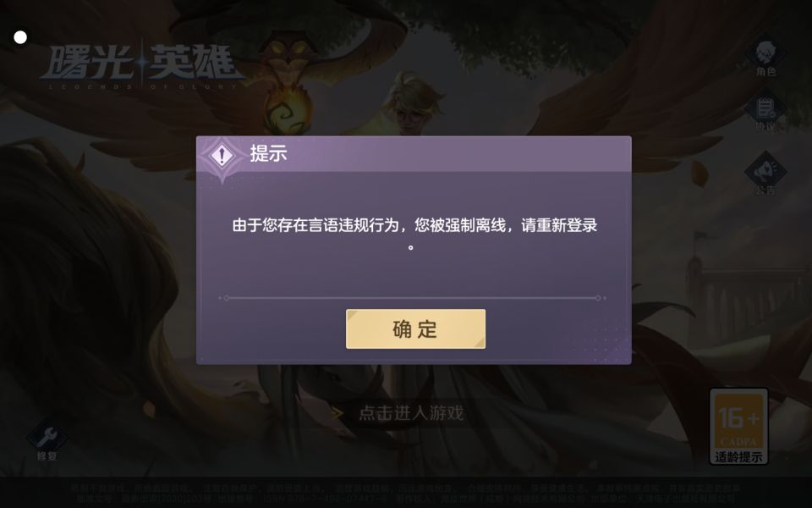Click the yellow arrow beside 点击进入游戏
812x508 pixels.
point(337,413)
